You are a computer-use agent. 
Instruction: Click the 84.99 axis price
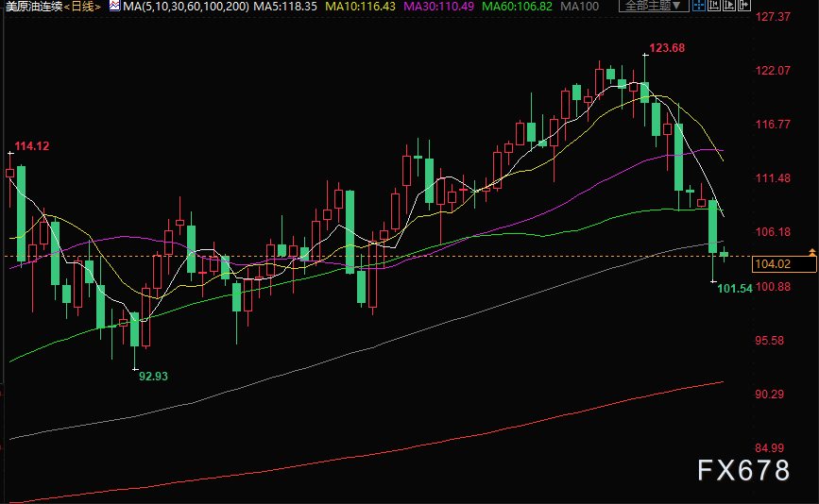[769, 447]
